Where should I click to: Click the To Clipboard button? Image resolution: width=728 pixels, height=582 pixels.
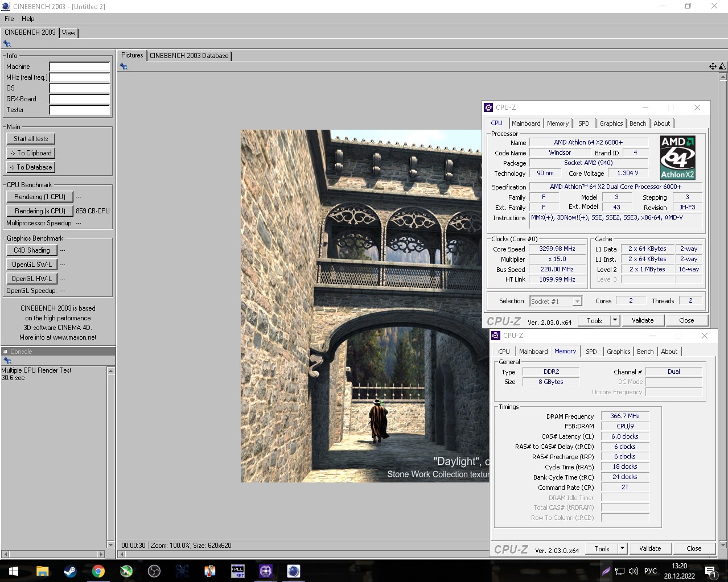coord(31,153)
